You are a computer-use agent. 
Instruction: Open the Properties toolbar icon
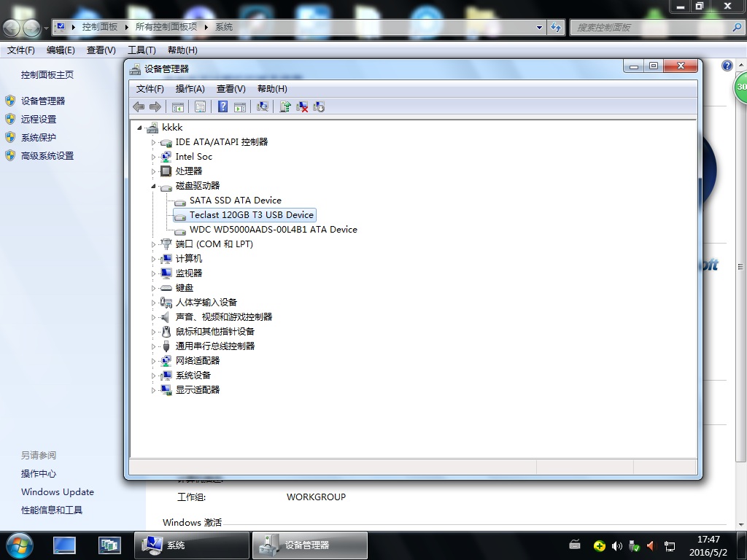click(x=200, y=107)
